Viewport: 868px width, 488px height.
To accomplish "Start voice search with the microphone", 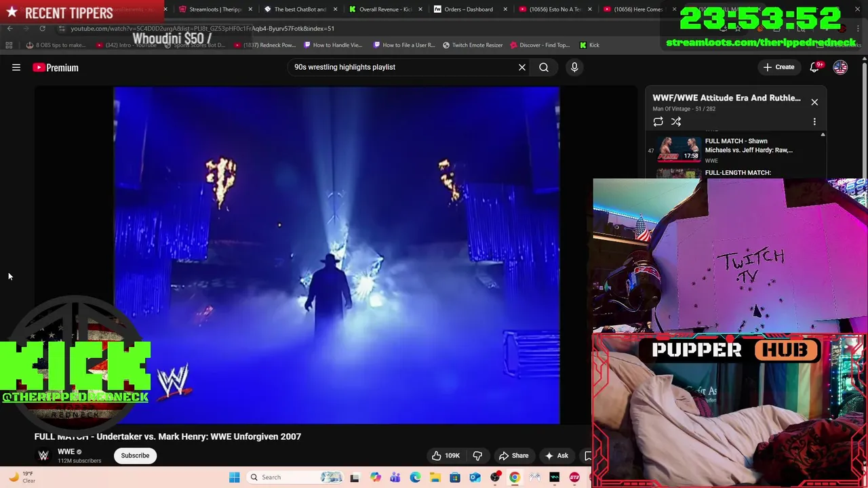I will [x=574, y=67].
